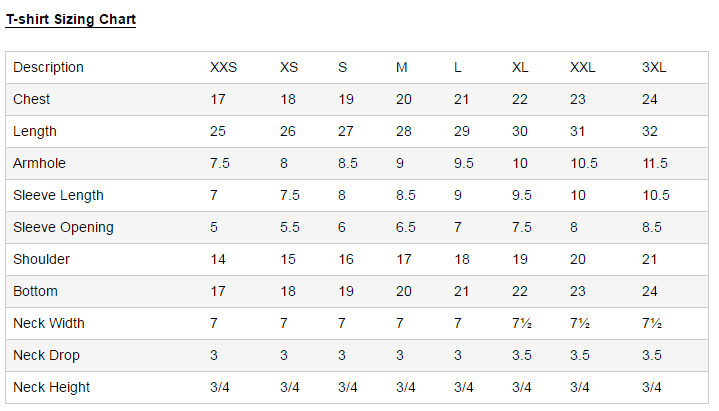This screenshot has width=719, height=411.
Task: Select the Bottom row label
Action: pyautogui.click(x=35, y=291)
